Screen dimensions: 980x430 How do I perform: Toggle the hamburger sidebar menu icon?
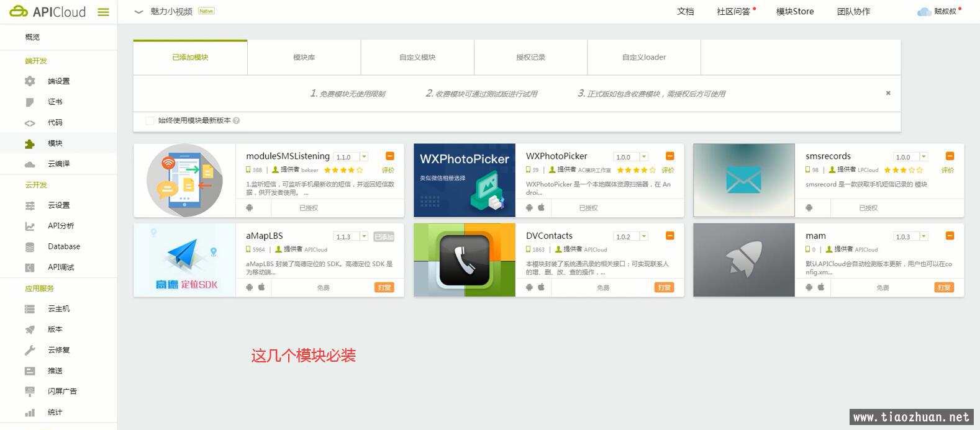pos(104,12)
